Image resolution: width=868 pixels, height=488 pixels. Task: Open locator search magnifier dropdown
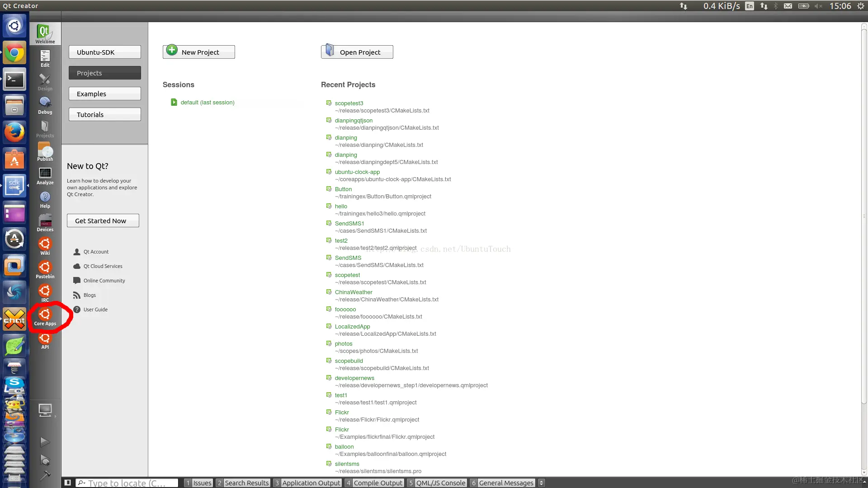pyautogui.click(x=81, y=483)
